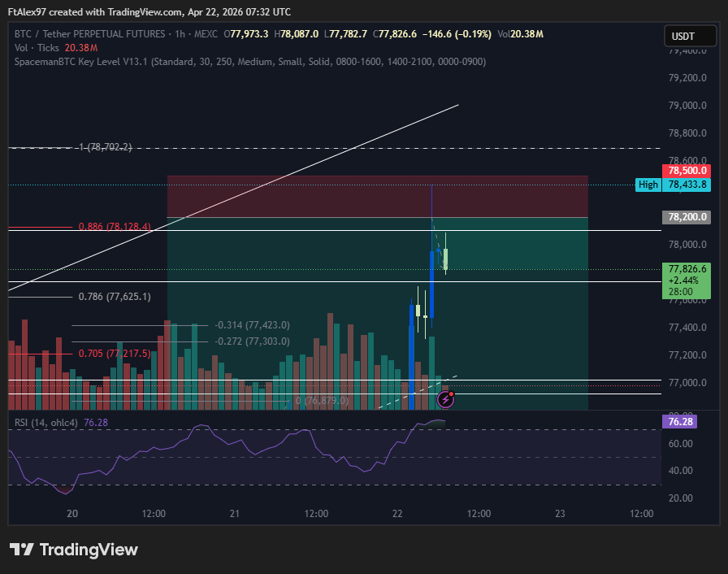Select the 78,200.0 gray entry price label

[x=687, y=217]
